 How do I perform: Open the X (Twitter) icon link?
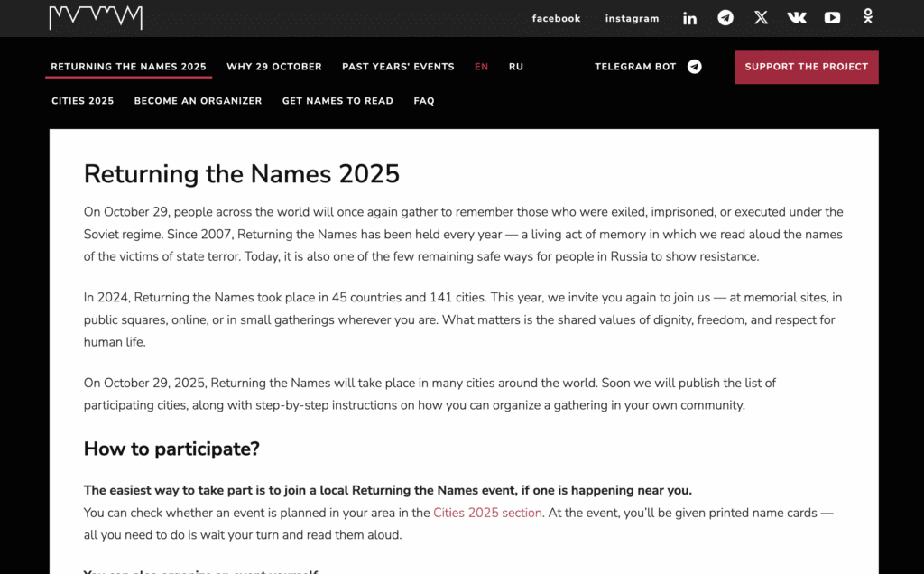pos(761,18)
